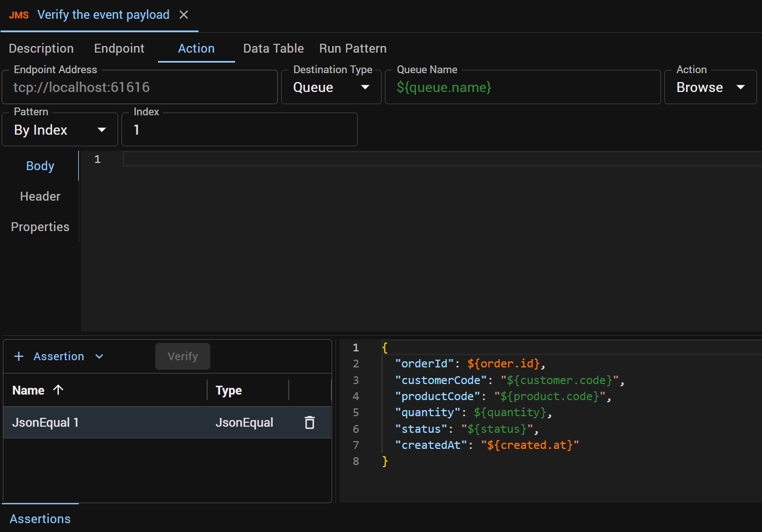Click the Verify button
Screen dimensions: 762x532
click(x=182, y=356)
